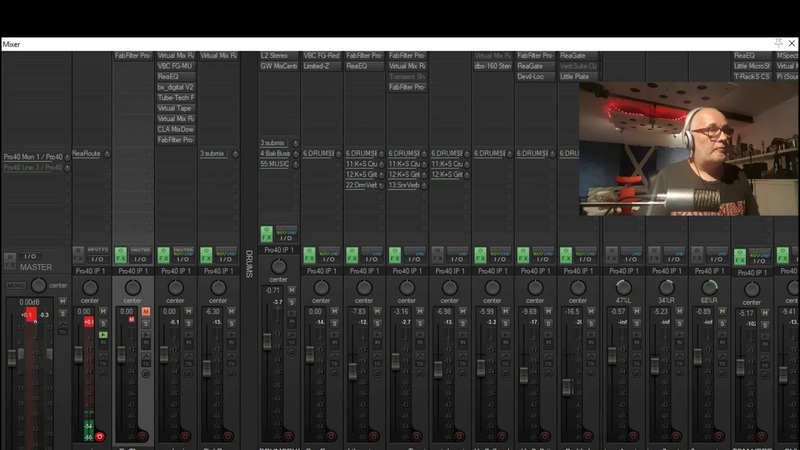Open the MASTER track FX chain button
The height and width of the screenshot is (450, 800).
10,261
